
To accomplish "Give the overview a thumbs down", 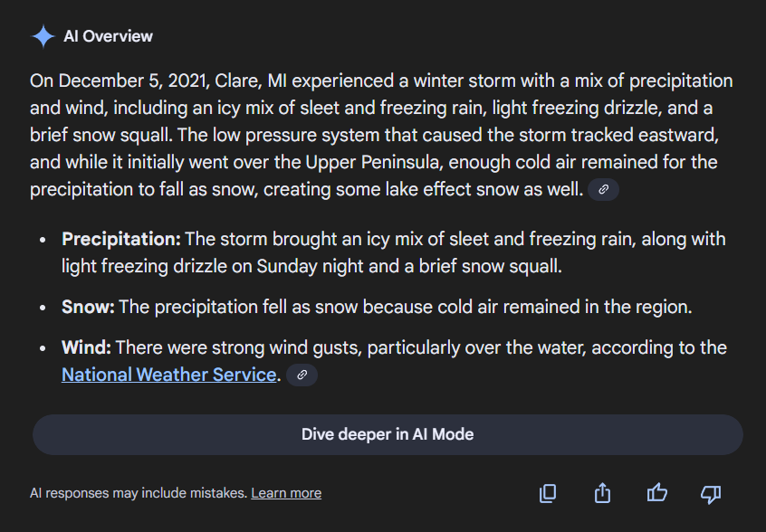I will 711,493.
